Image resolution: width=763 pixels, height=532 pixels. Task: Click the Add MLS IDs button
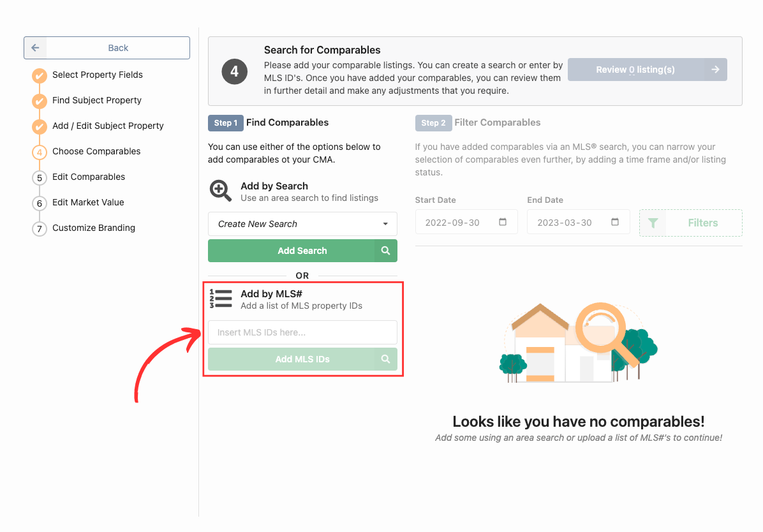click(302, 359)
